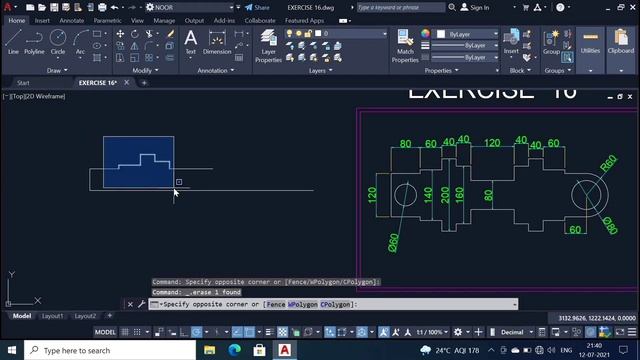This screenshot has width=640, height=360.
Task: Select the Polyline tool
Action: click(34, 42)
